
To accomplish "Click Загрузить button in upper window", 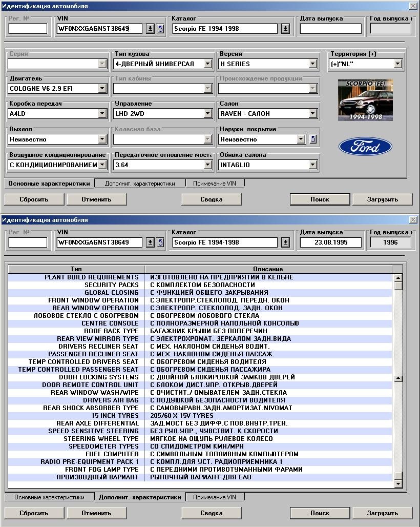I will pyautogui.click(x=383, y=199).
